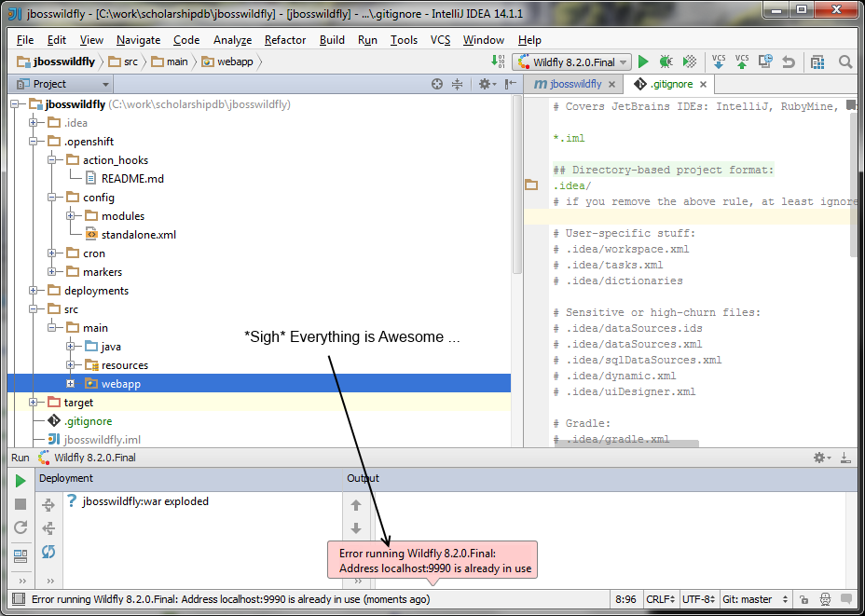Click the editor horizontal scrollbar
Viewport: 865px width, 616px height.
tap(626, 444)
